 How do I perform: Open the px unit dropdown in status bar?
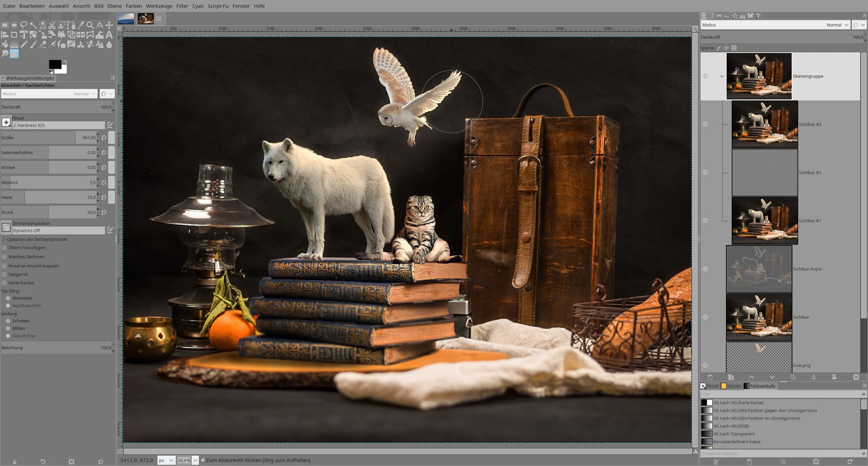(x=166, y=460)
